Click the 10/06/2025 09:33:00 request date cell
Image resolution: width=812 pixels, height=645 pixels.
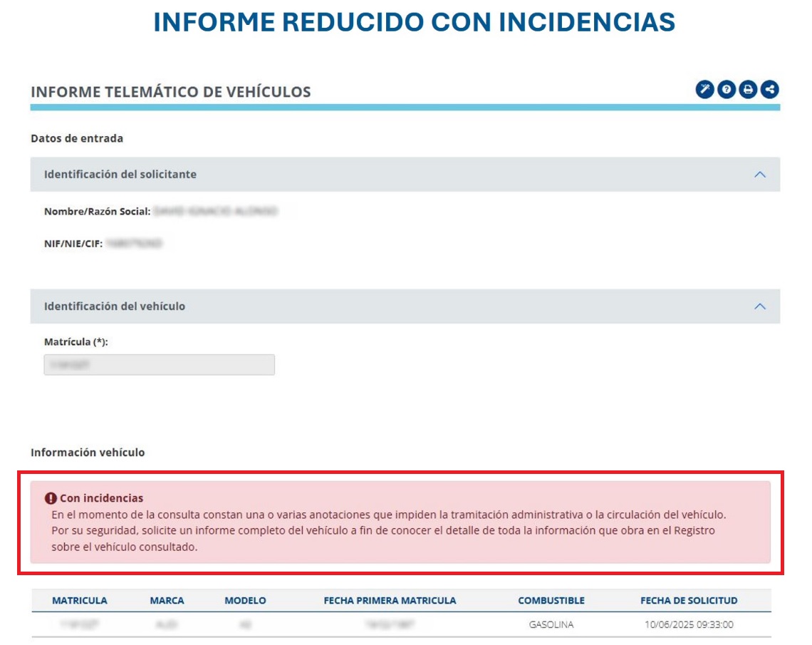coord(688,625)
